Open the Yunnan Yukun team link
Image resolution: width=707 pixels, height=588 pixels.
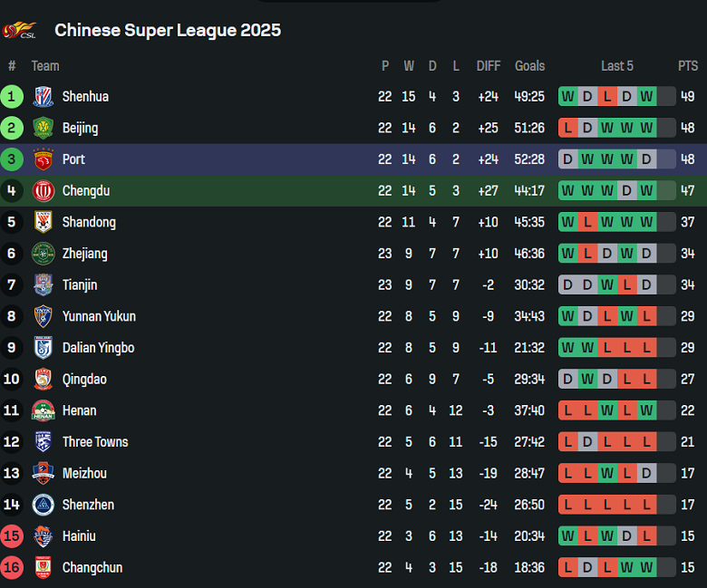(x=99, y=316)
